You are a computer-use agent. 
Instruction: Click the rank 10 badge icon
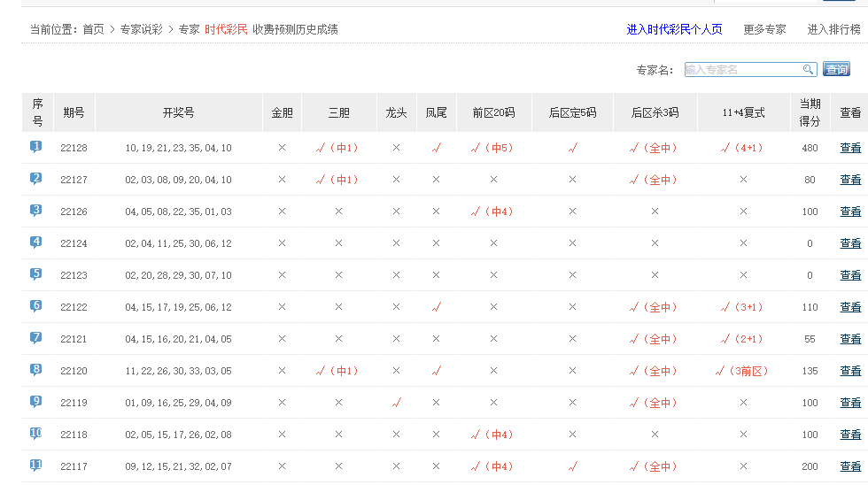(x=36, y=434)
